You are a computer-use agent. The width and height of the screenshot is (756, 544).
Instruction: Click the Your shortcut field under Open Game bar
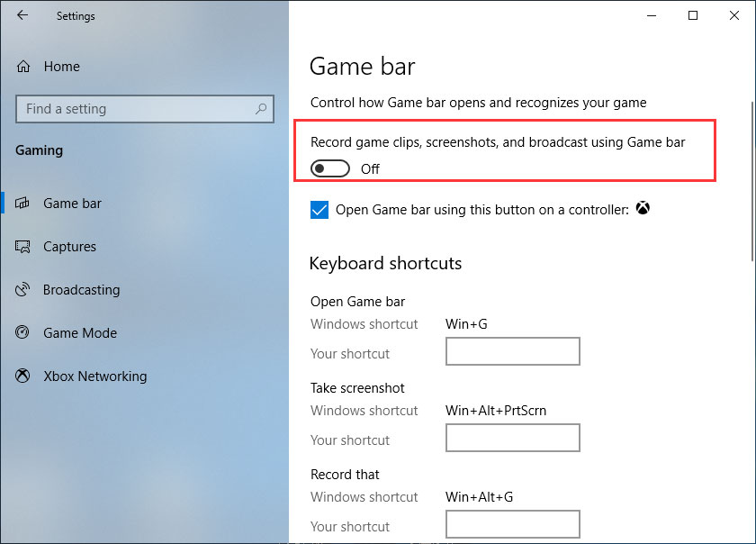512,351
